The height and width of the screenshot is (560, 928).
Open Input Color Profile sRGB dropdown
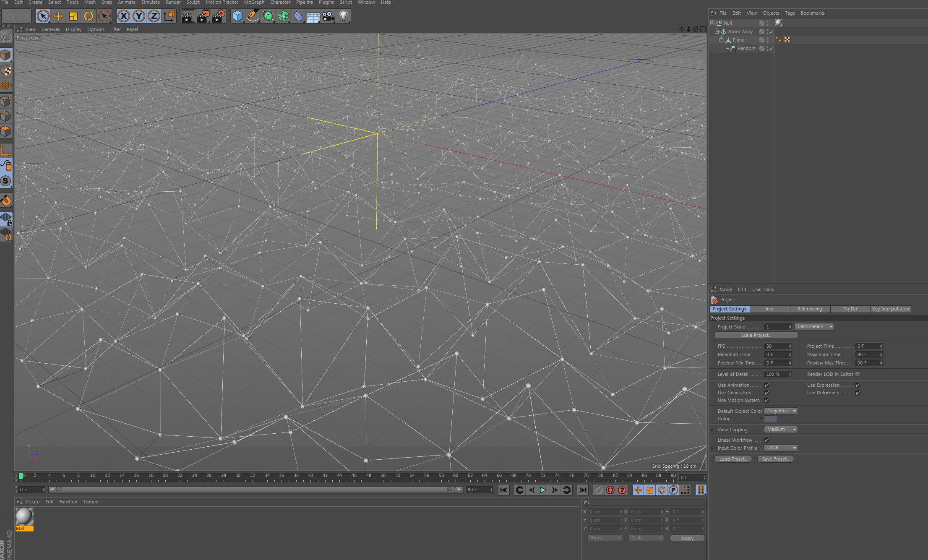781,448
